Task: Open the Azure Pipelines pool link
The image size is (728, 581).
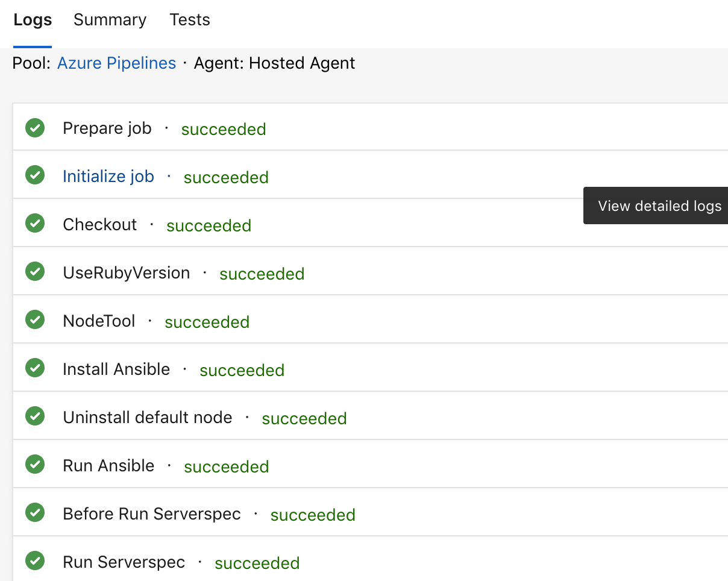Action: (116, 63)
